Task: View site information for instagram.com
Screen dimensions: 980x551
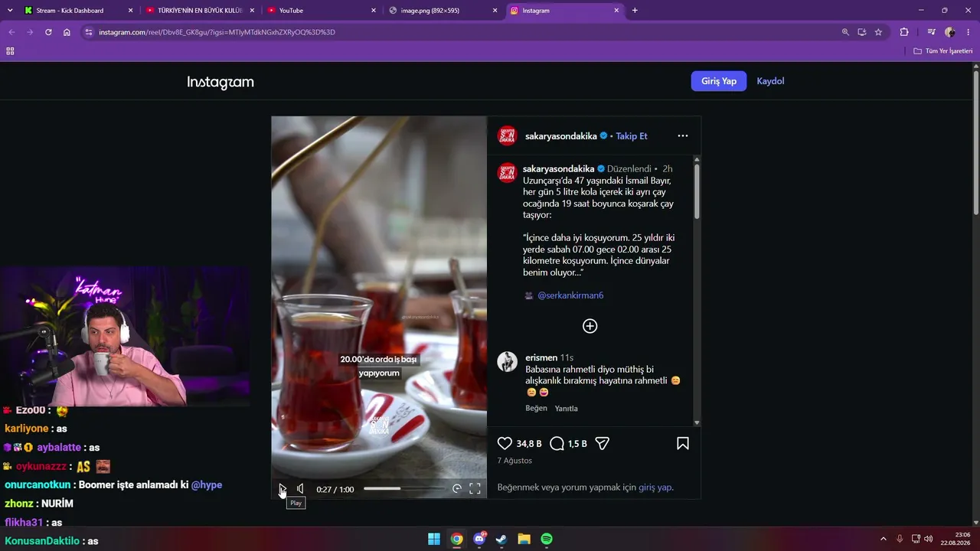Action: pos(89,32)
